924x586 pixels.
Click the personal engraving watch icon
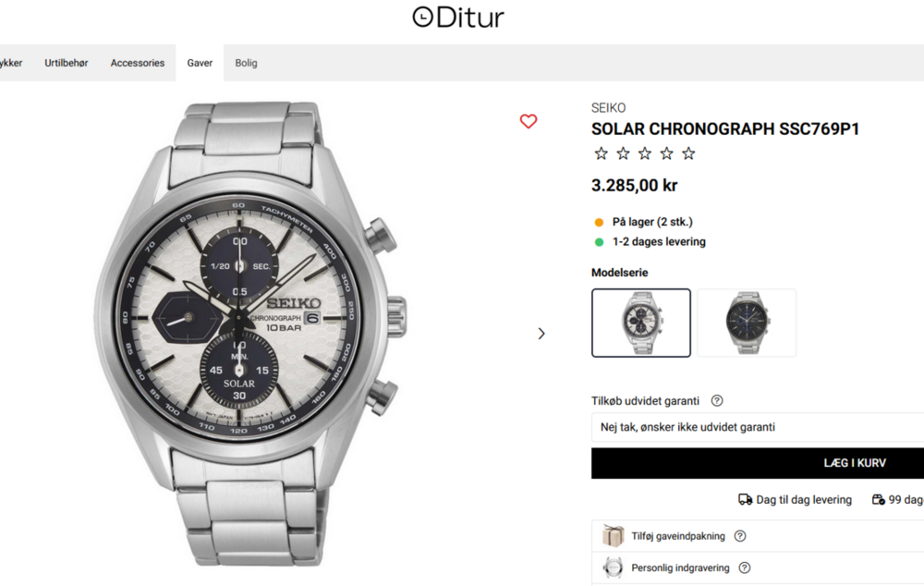(613, 568)
